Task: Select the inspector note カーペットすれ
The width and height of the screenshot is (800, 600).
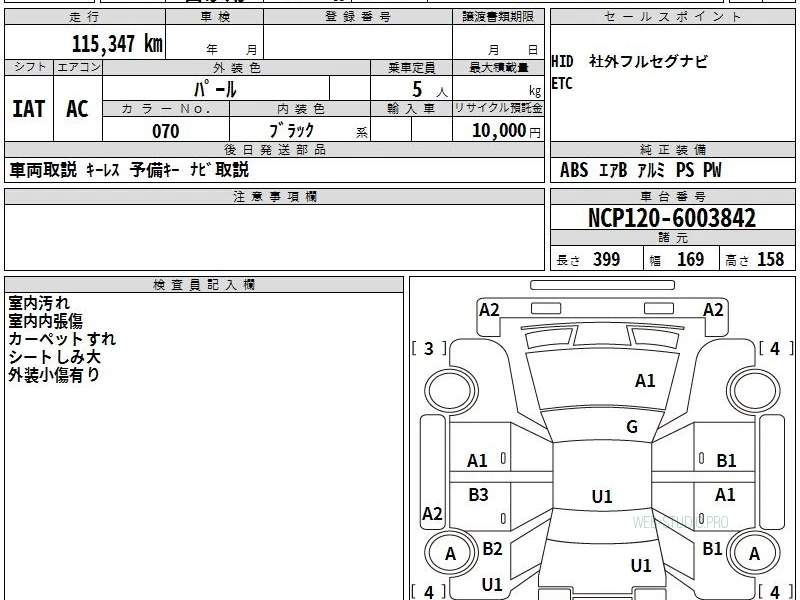Action: pyautogui.click(x=62, y=339)
